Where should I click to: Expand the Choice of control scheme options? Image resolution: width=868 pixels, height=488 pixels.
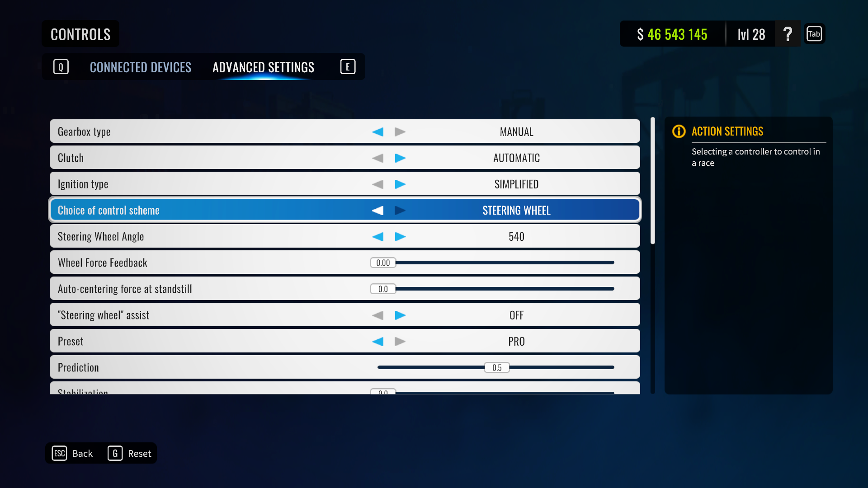click(400, 210)
